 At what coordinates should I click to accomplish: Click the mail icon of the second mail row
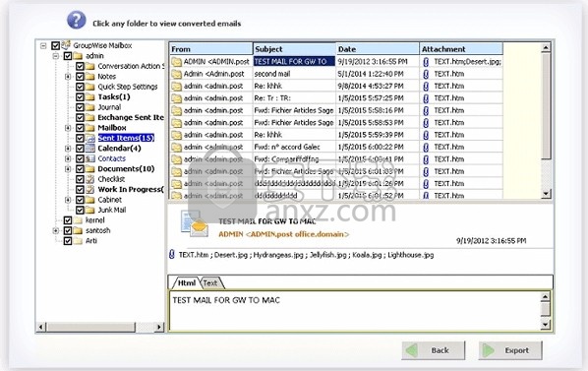(177, 74)
